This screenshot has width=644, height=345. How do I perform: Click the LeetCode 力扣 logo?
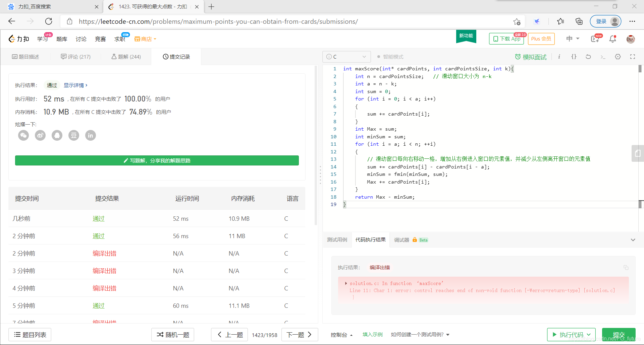tap(19, 39)
